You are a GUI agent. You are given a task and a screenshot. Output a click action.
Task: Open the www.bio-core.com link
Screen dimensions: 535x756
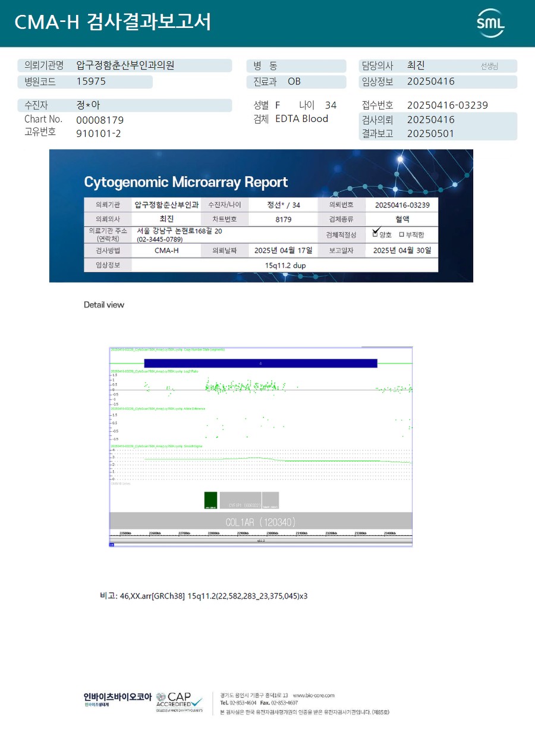313,695
